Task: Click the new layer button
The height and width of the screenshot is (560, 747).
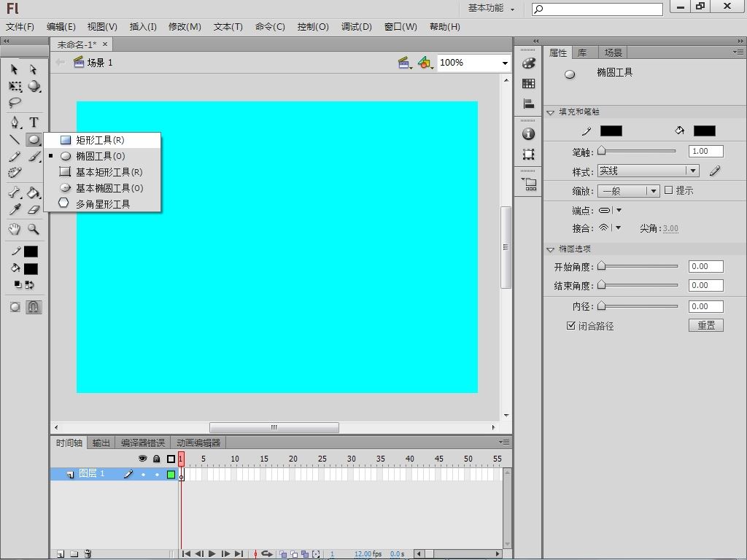Action: tap(61, 554)
